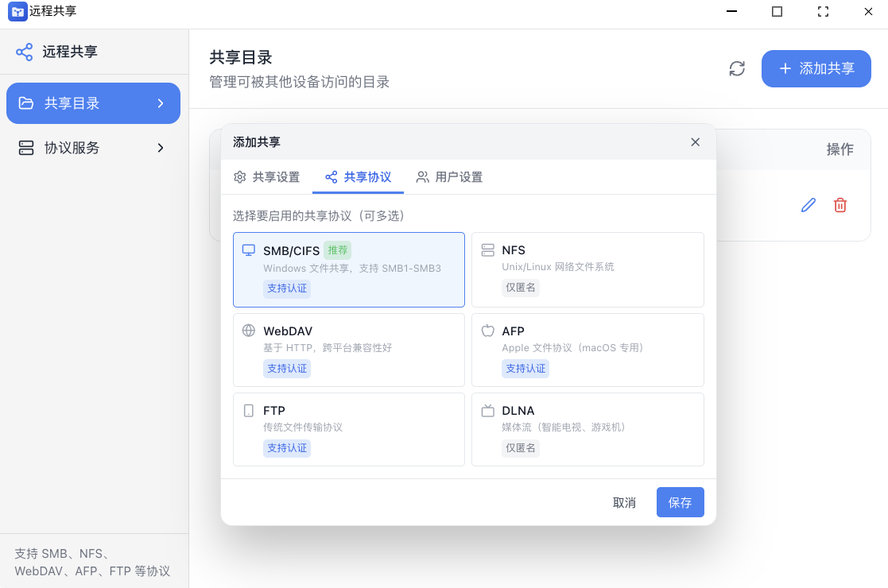The image size is (888, 588).
Task: Click the 仅匿名 badge under NFS
Action: pyautogui.click(x=521, y=288)
